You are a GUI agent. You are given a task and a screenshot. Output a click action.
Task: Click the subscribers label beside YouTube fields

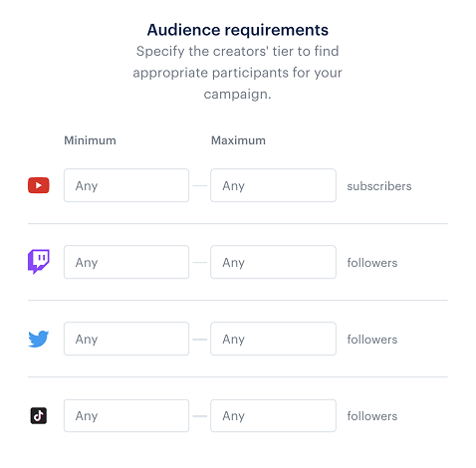coord(379,186)
